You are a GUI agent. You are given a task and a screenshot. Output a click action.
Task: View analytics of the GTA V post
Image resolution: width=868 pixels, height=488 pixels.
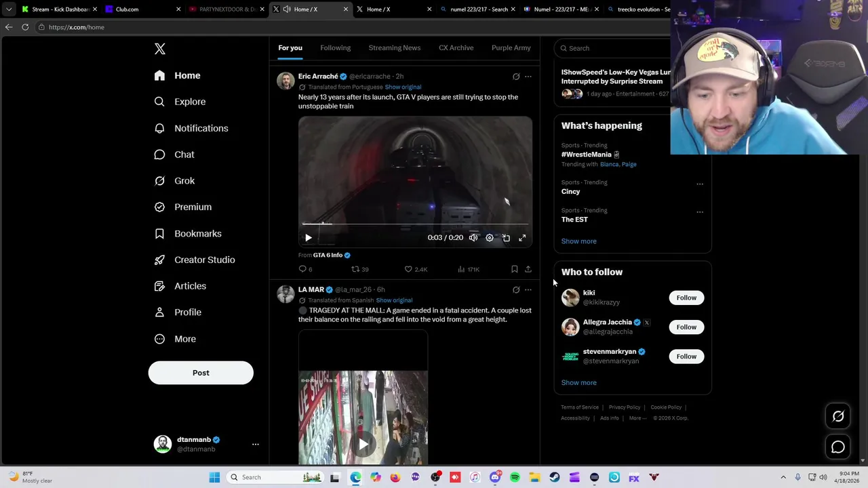point(468,269)
